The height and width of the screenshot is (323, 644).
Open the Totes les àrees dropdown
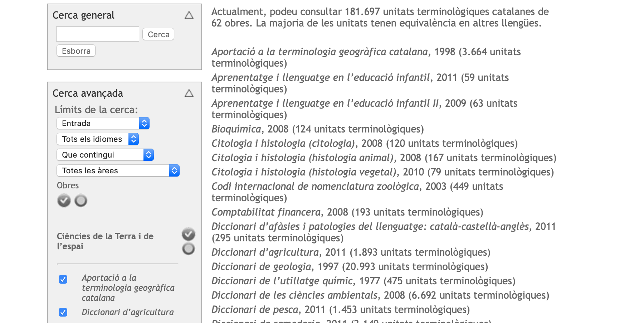click(118, 170)
